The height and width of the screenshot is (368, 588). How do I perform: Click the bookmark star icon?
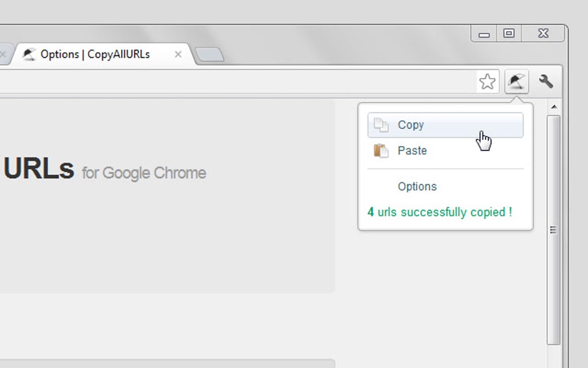(488, 82)
